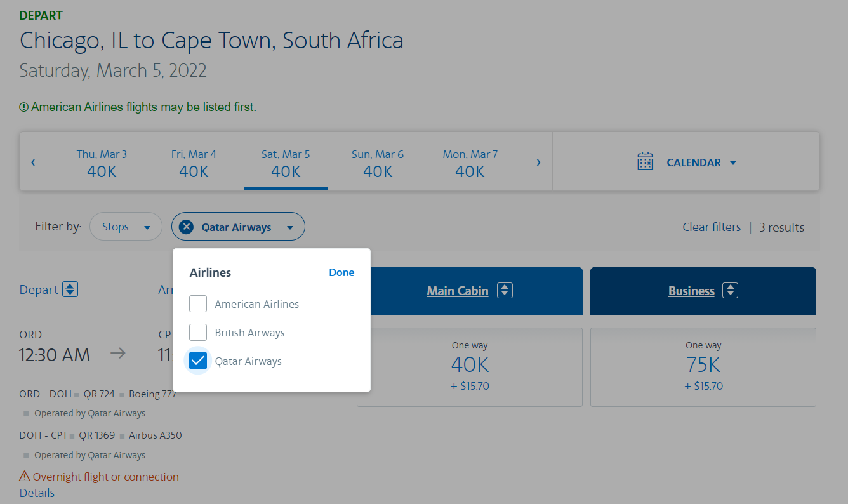Sort flights using the Depart sort icon

(x=70, y=289)
